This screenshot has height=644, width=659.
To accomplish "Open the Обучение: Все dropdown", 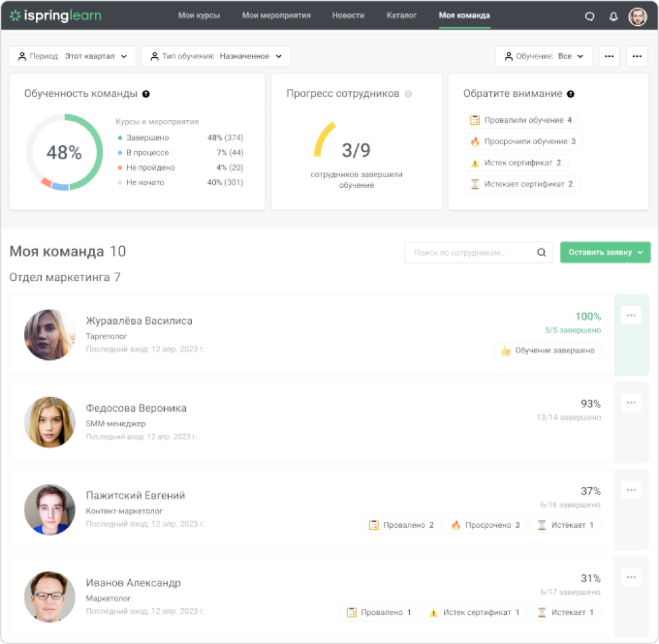I will (543, 56).
